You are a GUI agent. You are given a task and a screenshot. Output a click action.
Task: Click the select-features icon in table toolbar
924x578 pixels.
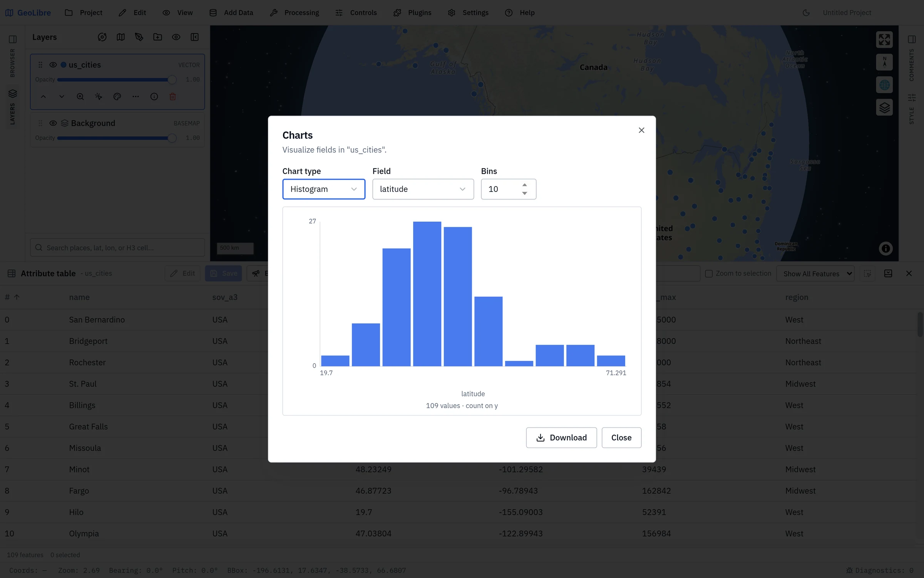[x=867, y=274]
